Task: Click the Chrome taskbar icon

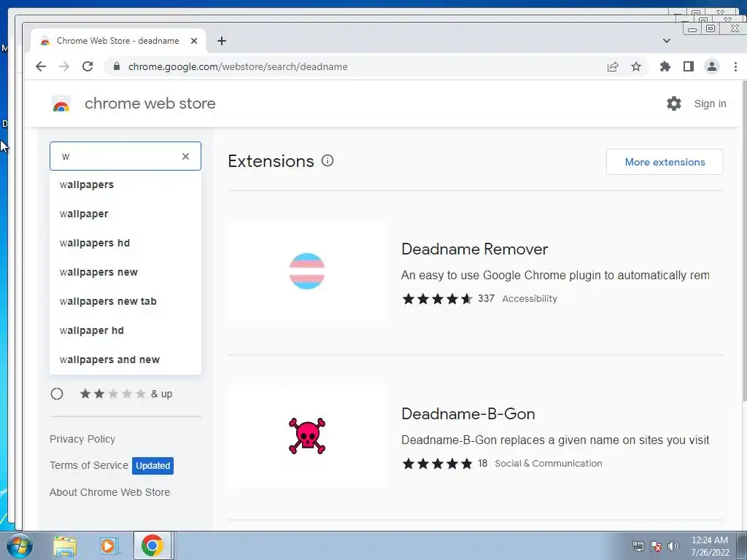Action: (x=152, y=545)
